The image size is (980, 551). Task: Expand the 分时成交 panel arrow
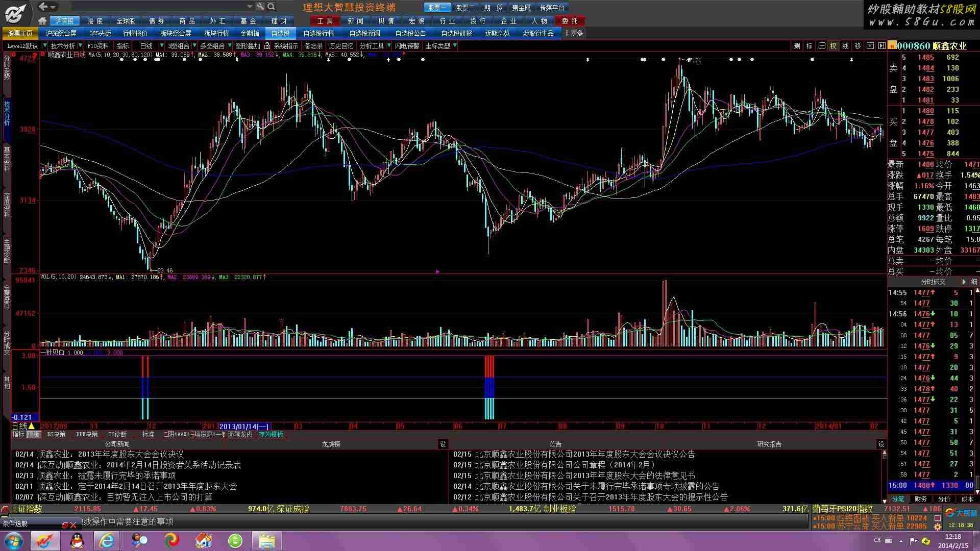click(964, 282)
